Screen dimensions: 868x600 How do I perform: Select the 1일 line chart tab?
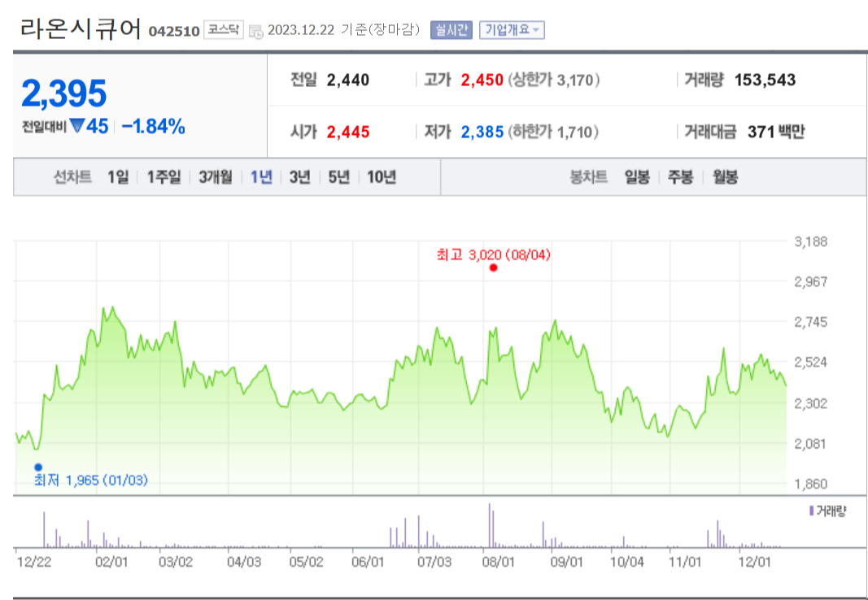(x=118, y=177)
